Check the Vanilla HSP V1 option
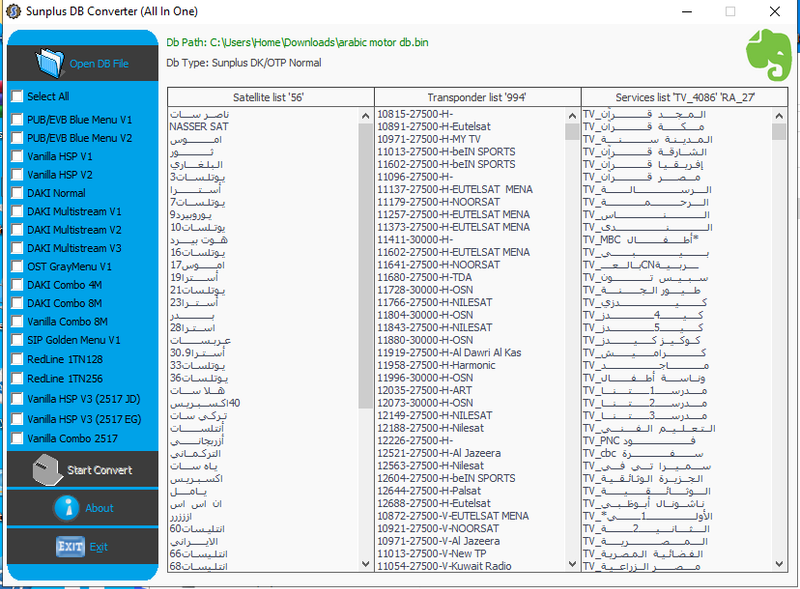Image resolution: width=800 pixels, height=589 pixels. pyautogui.click(x=17, y=156)
